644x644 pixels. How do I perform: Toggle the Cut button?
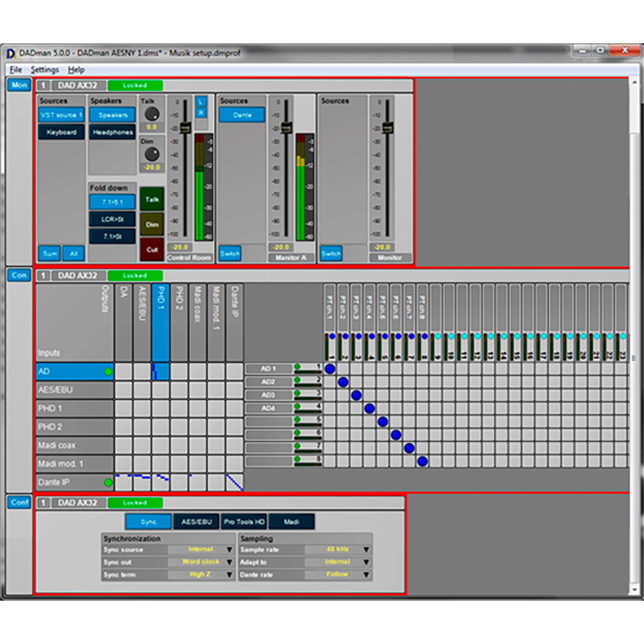click(152, 250)
